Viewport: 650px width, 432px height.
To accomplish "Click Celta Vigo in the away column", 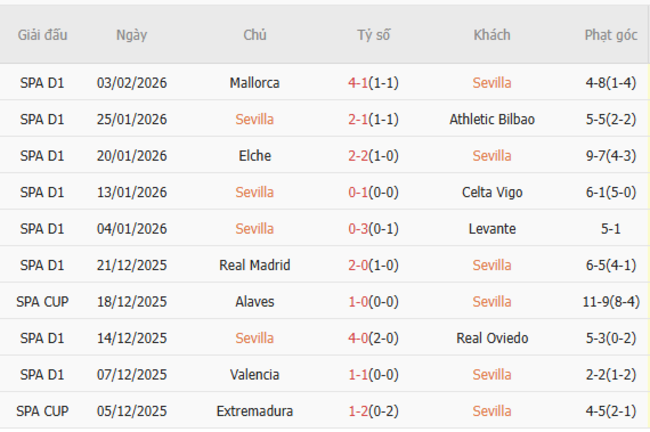I will 492,192.
